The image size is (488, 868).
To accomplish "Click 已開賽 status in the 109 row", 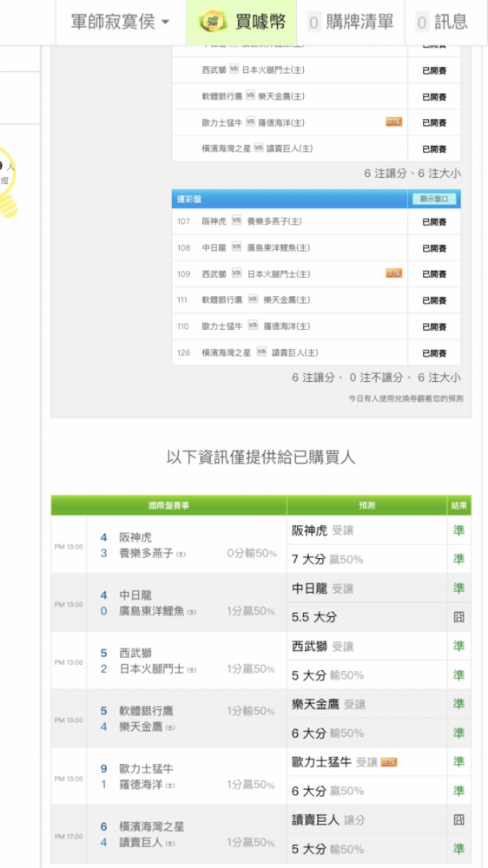I will tap(434, 274).
